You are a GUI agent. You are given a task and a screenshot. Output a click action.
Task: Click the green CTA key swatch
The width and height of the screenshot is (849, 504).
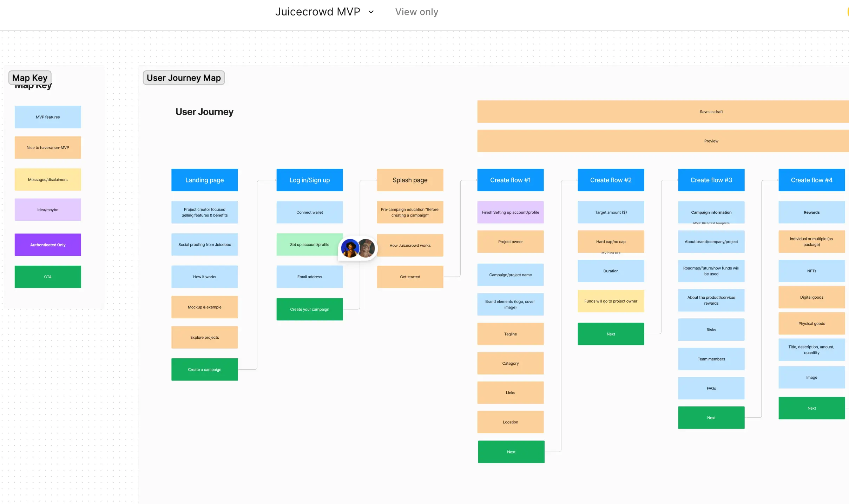48,277
